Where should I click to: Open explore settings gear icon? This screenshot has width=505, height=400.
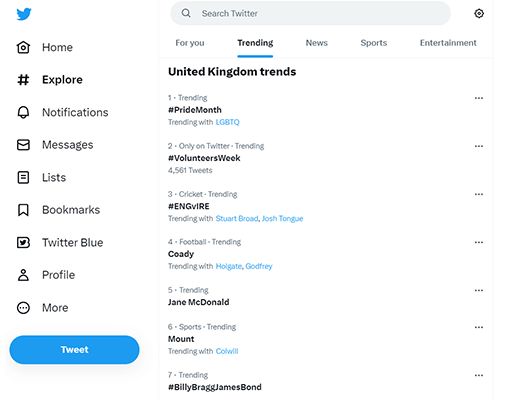pyautogui.click(x=479, y=14)
